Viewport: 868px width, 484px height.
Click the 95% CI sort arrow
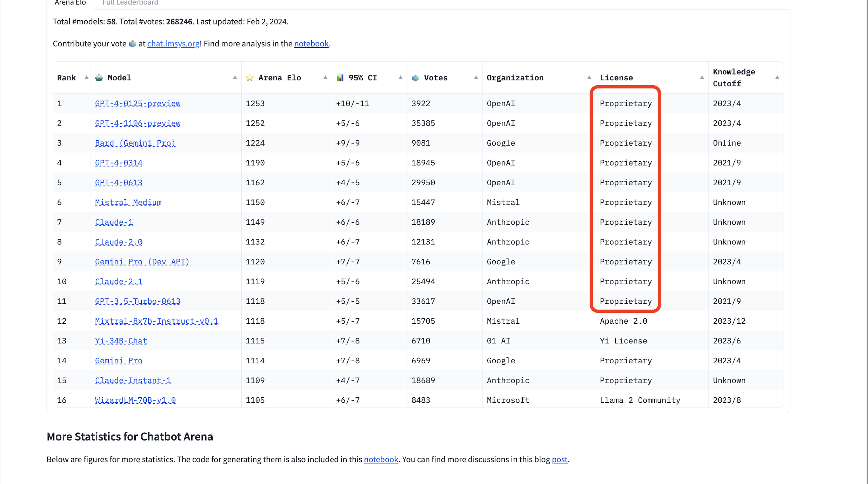(x=400, y=78)
